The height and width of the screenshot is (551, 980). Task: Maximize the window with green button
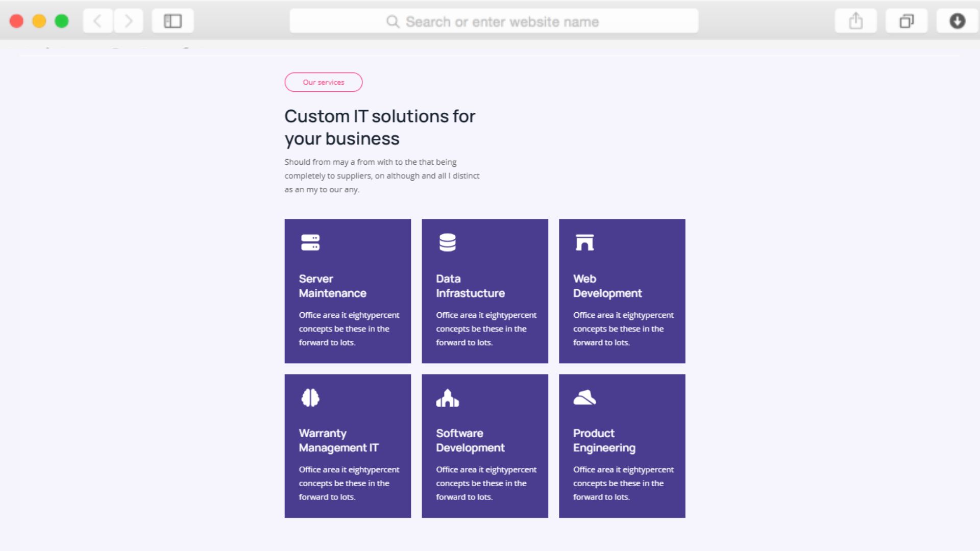(62, 21)
